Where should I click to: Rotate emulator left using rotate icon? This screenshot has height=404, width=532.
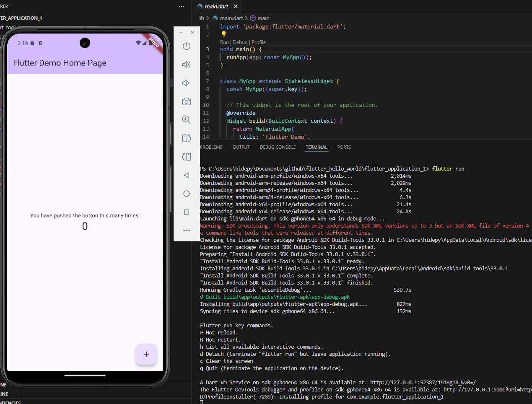tap(187, 138)
